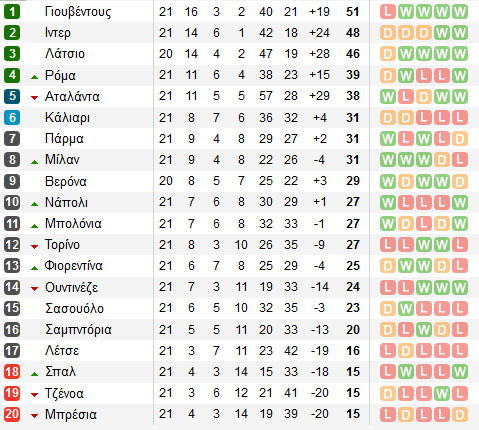Select the Νάπολι team name
479x430 pixels.
click(x=66, y=202)
